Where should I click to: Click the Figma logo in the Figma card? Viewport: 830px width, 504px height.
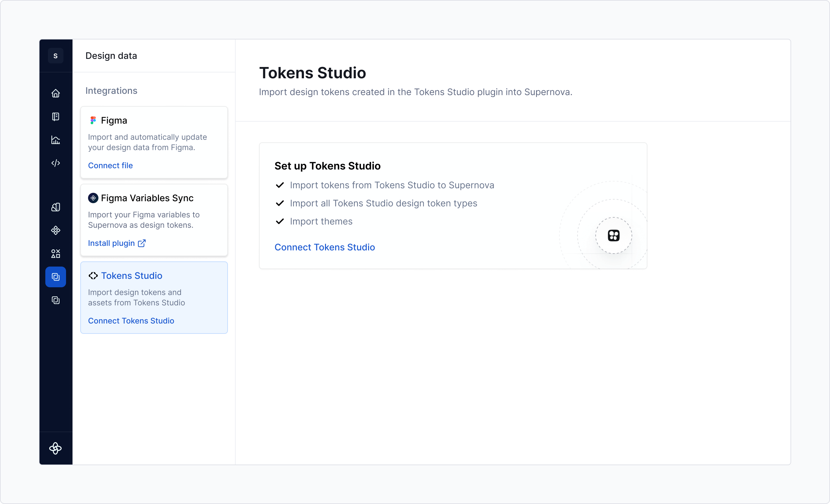pos(93,120)
